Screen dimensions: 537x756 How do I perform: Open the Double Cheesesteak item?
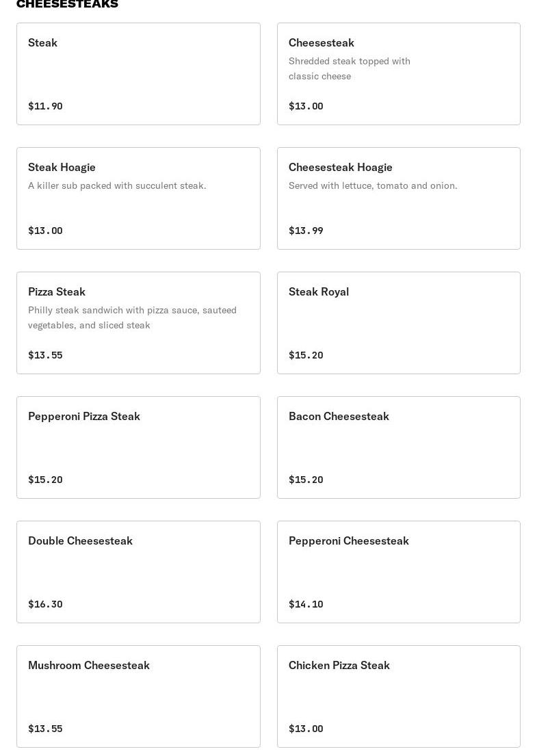tap(138, 572)
